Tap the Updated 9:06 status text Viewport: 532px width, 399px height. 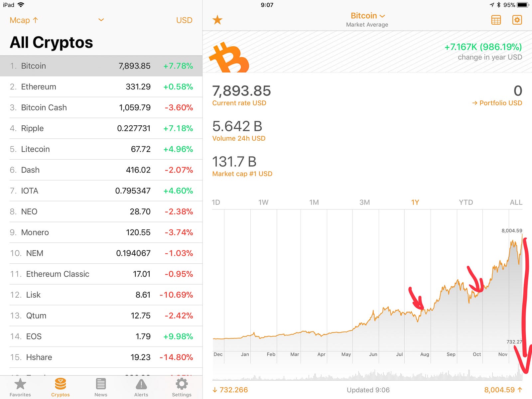coord(368,390)
